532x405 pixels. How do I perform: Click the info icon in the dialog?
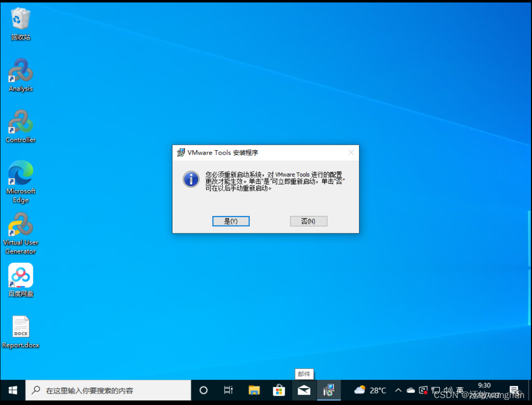coord(191,179)
